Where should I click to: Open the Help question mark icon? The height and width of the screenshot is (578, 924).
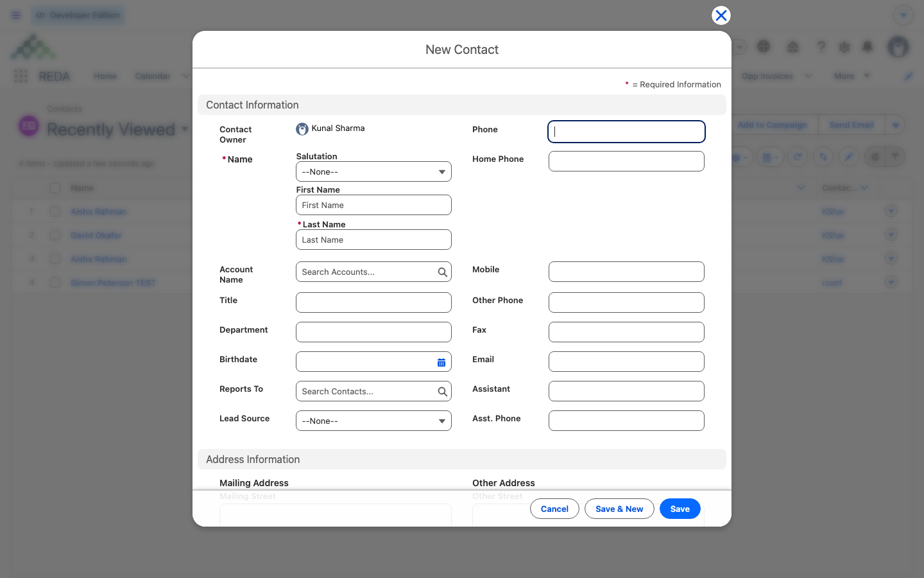[x=821, y=47]
